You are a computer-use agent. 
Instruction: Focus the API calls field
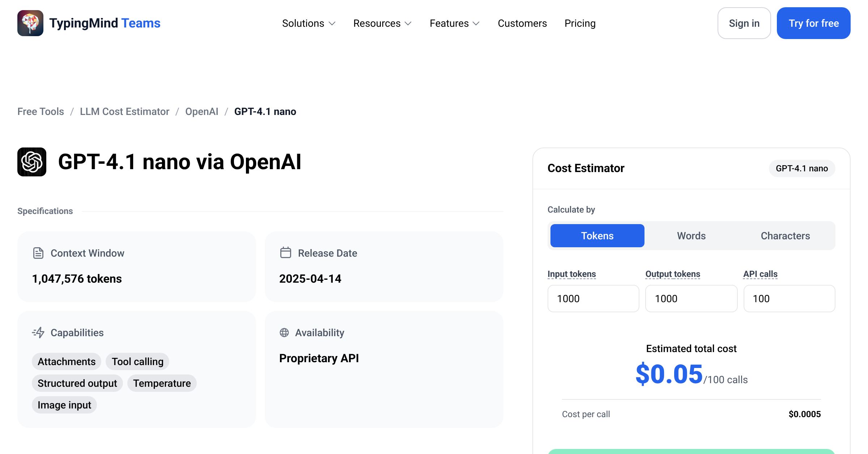tap(790, 299)
